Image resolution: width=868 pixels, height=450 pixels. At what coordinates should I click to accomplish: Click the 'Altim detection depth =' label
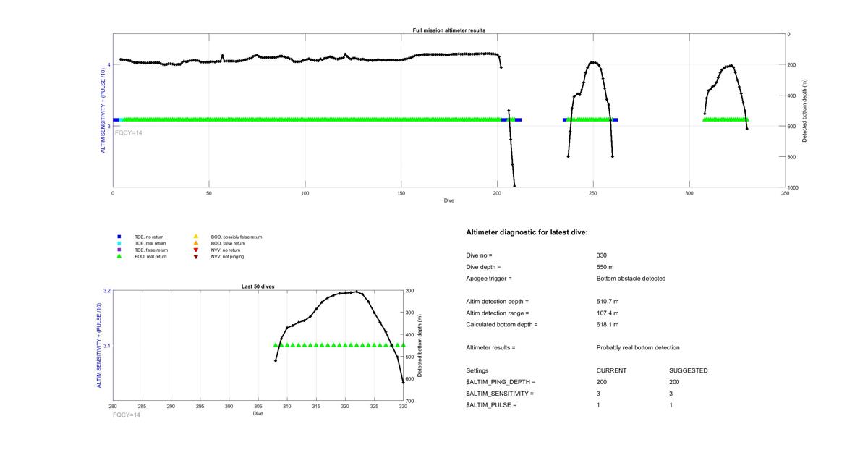pyautogui.click(x=498, y=302)
